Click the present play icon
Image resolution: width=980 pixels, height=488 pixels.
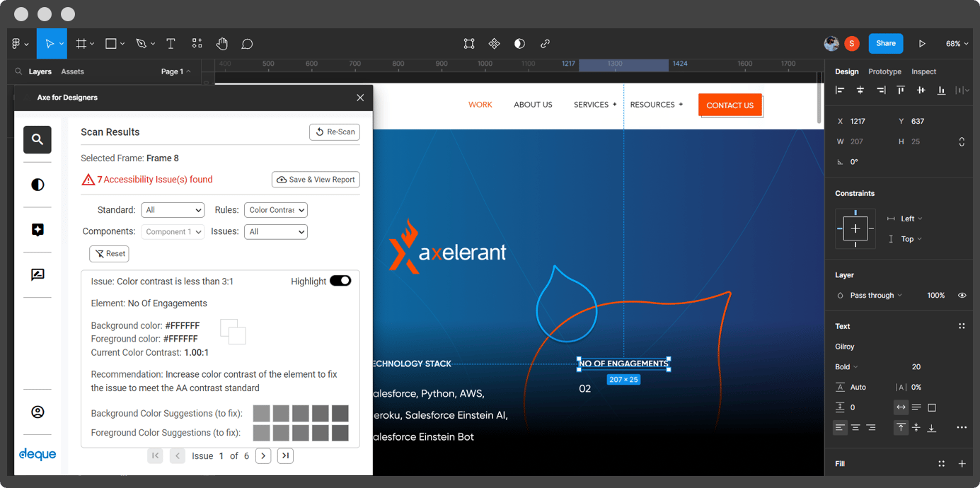(922, 44)
